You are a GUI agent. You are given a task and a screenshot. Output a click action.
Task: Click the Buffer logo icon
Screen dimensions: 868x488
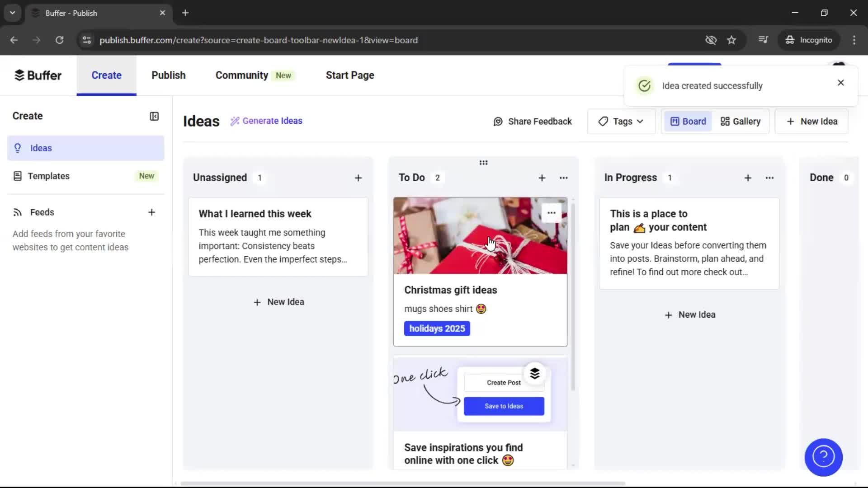pyautogui.click(x=20, y=75)
